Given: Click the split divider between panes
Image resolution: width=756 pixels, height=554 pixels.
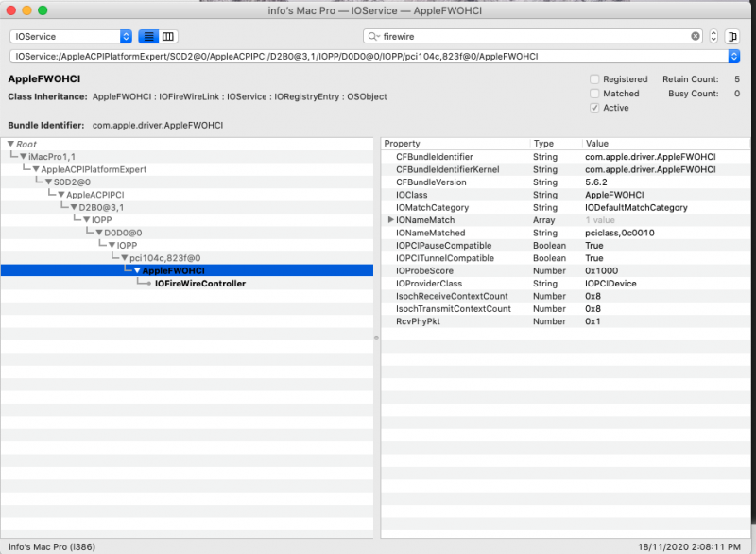Looking at the screenshot, I should (377, 338).
